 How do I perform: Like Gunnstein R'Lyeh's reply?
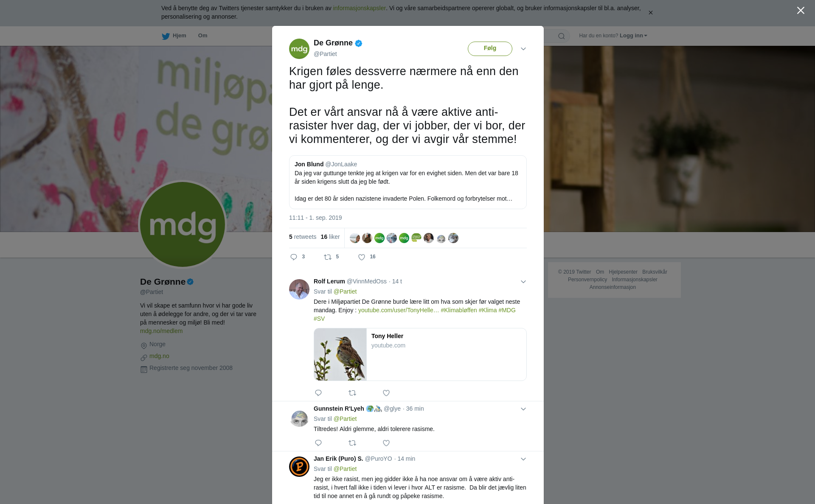[386, 443]
